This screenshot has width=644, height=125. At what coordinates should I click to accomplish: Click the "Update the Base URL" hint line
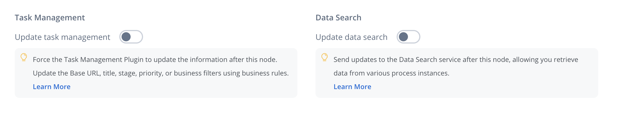[x=161, y=73]
